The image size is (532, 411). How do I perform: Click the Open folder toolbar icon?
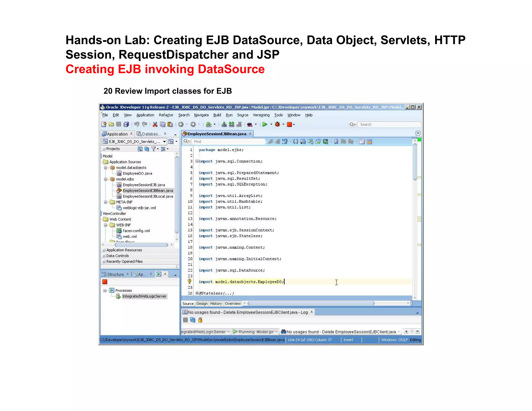pos(111,124)
